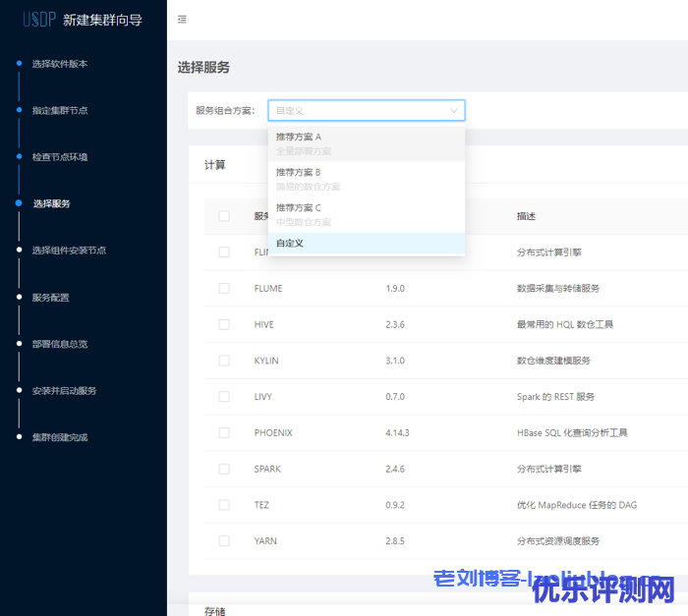Open the 检查节点环境 wizard step
688x616 pixels.
pyautogui.click(x=59, y=157)
